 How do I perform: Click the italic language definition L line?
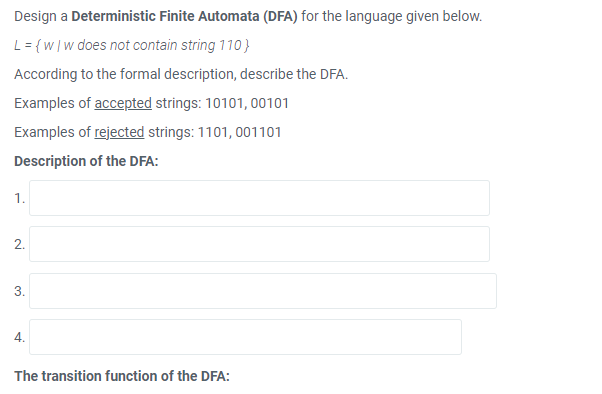coord(132,45)
